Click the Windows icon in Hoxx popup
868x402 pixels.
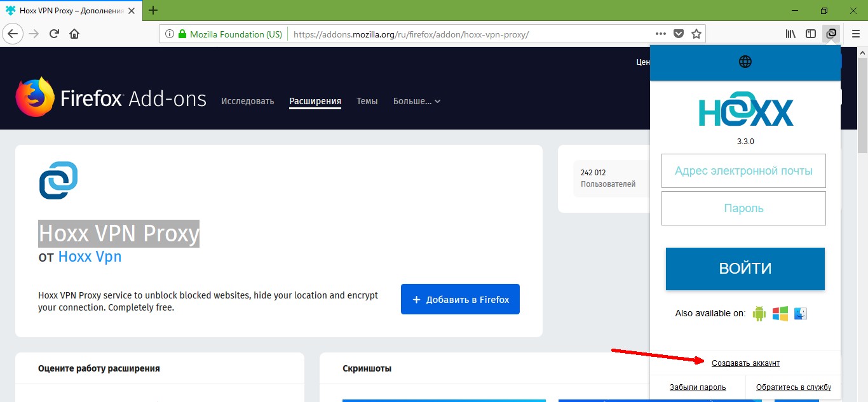[780, 313]
